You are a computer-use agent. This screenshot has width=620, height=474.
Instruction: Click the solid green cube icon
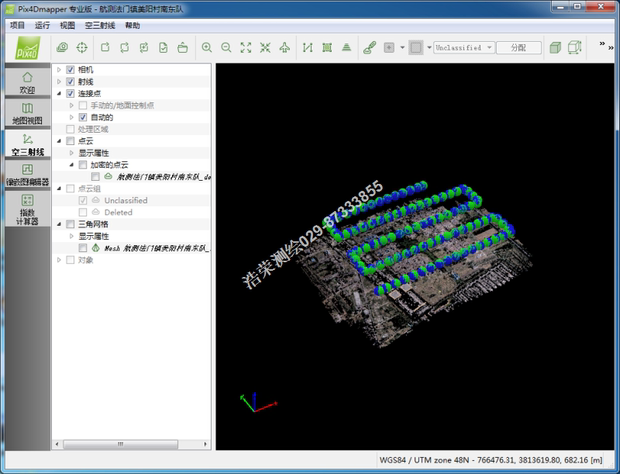coord(555,48)
